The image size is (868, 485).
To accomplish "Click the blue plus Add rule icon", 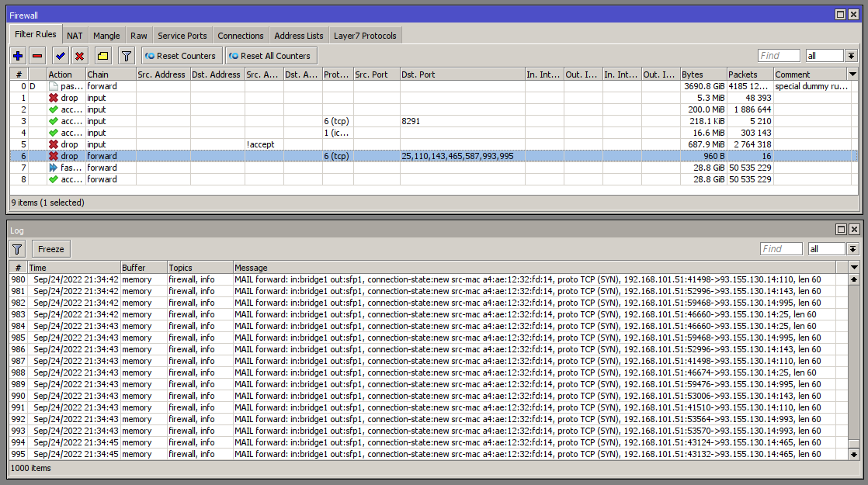I will (19, 56).
